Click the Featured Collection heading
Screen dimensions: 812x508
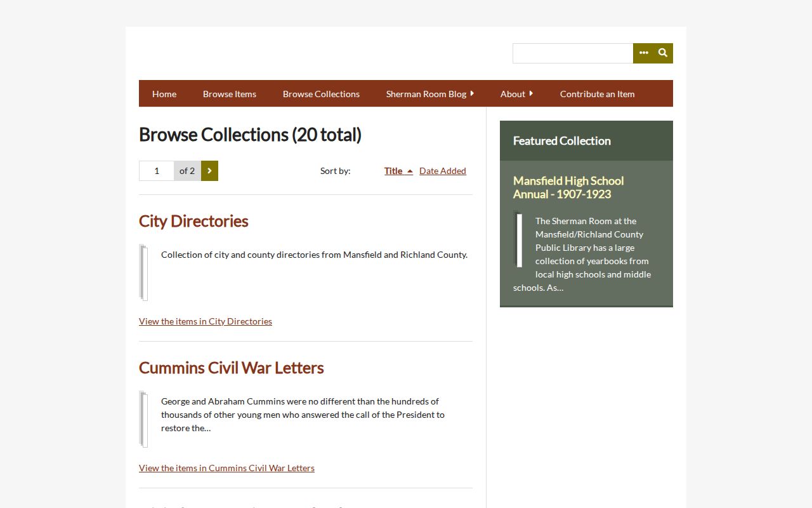(562, 141)
